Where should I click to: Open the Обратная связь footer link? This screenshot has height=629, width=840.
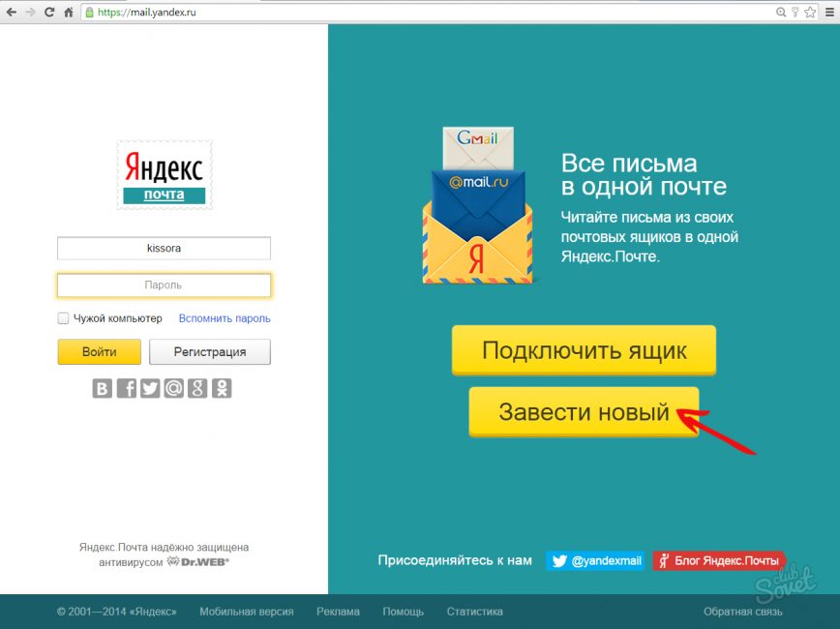[743, 612]
